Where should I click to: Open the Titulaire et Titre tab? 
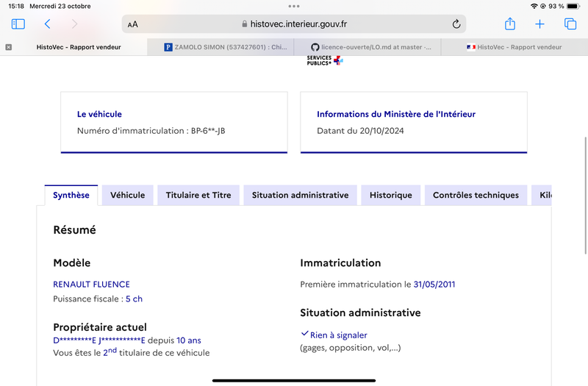[x=198, y=195]
